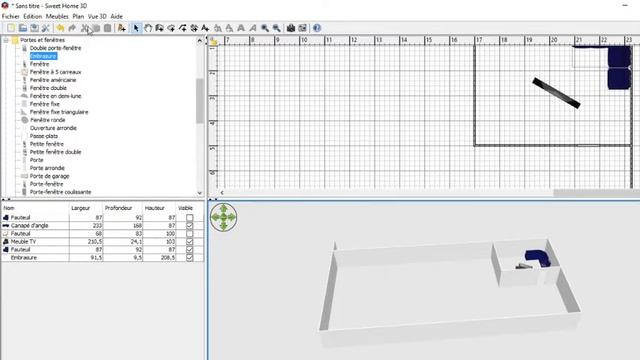Activate the Pan hand tool
The image size is (640, 360).
[148, 28]
